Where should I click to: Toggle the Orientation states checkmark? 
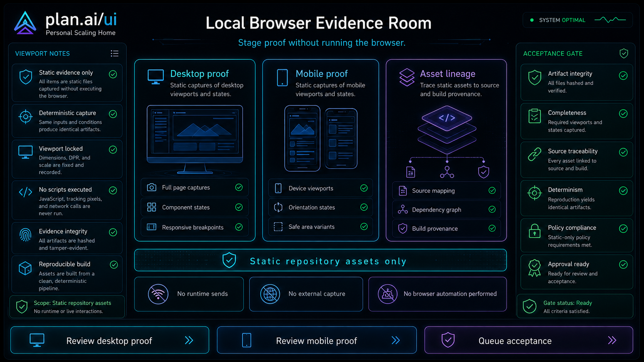click(x=364, y=207)
